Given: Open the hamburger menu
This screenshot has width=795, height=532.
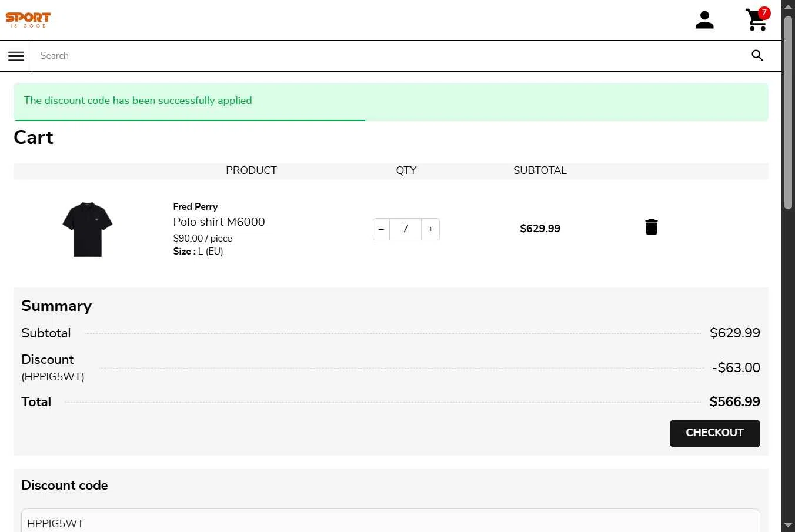Looking at the screenshot, I should 16,56.
